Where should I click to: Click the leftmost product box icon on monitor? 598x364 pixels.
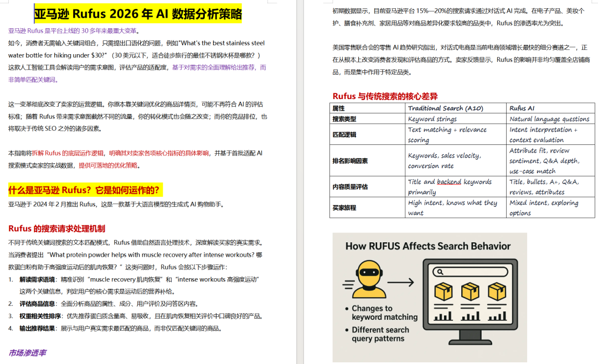click(444, 292)
